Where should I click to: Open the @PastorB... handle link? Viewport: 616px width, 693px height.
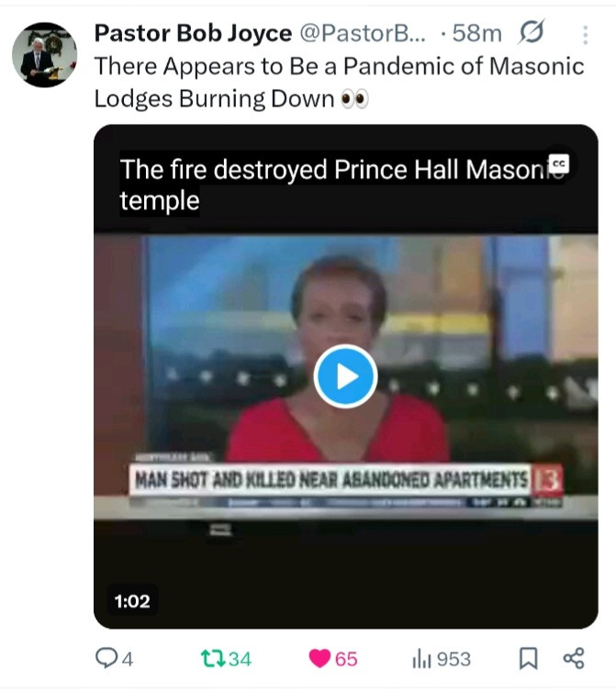tap(363, 33)
